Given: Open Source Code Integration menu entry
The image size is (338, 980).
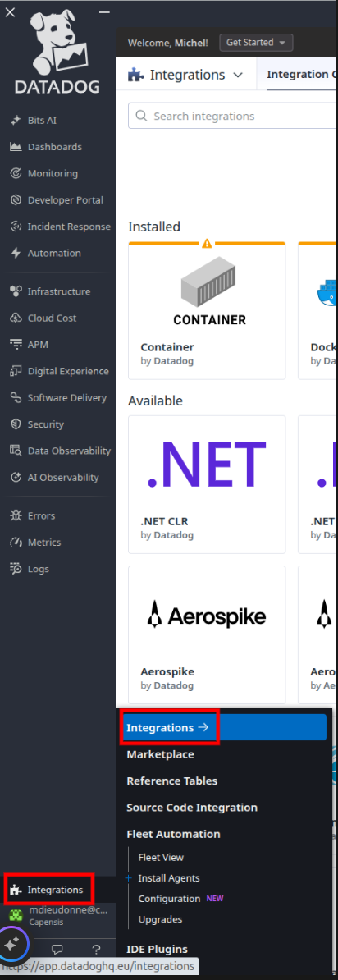Looking at the screenshot, I should [192, 808].
